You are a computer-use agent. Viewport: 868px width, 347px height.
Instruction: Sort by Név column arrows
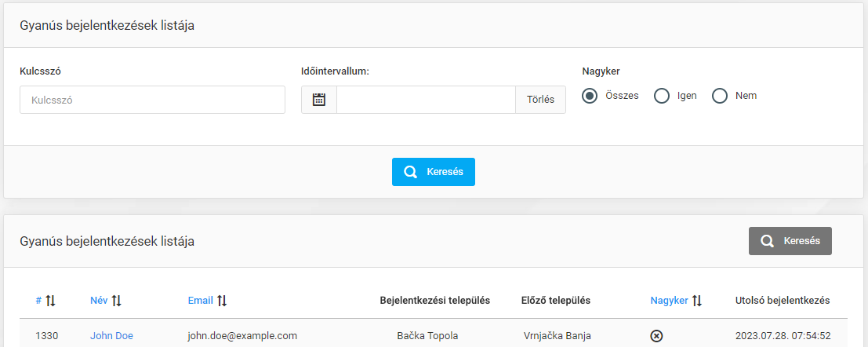[x=116, y=301]
